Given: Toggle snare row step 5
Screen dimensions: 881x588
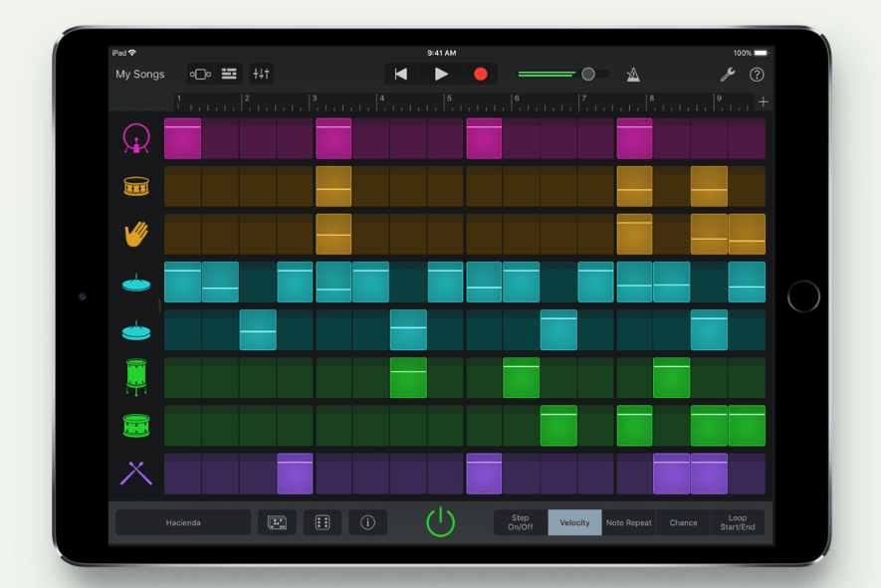Looking at the screenshot, I should point(333,186).
